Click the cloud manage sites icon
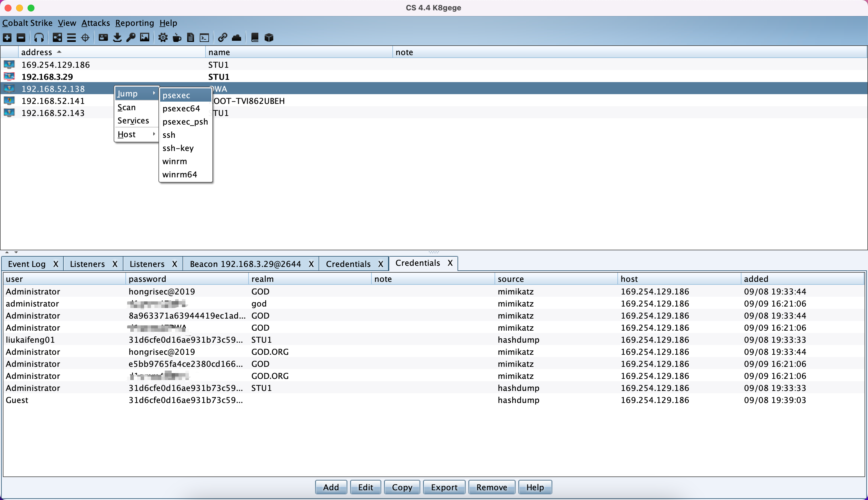Viewport: 868px width, 500px height. click(x=237, y=37)
